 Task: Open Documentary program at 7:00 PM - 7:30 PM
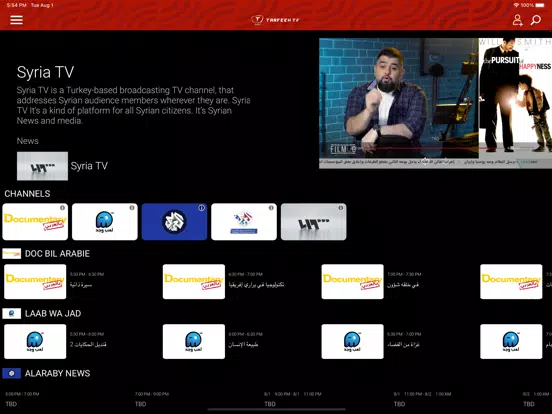(352, 282)
